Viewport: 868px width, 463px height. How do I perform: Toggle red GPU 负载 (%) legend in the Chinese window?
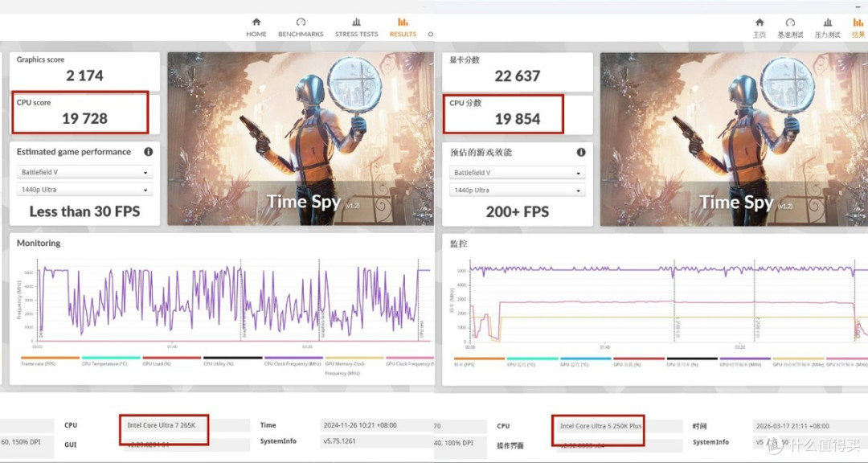(x=639, y=362)
